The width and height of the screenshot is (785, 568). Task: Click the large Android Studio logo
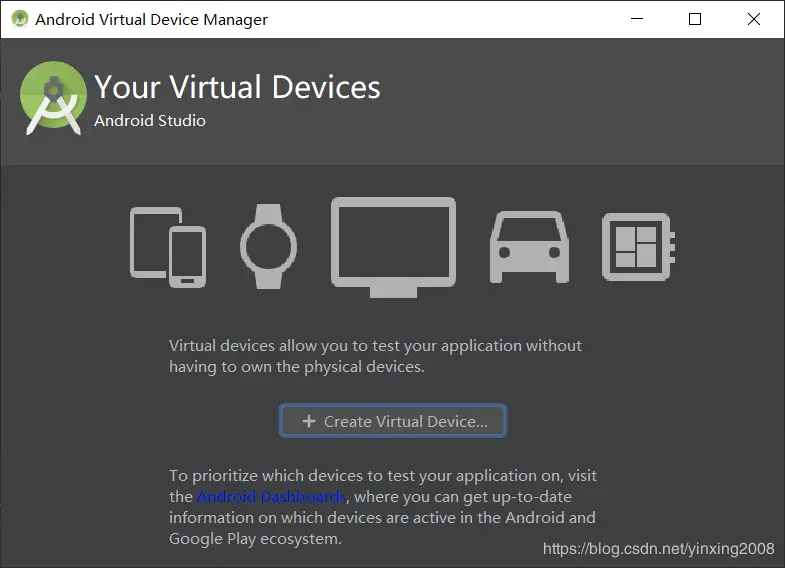point(53,98)
